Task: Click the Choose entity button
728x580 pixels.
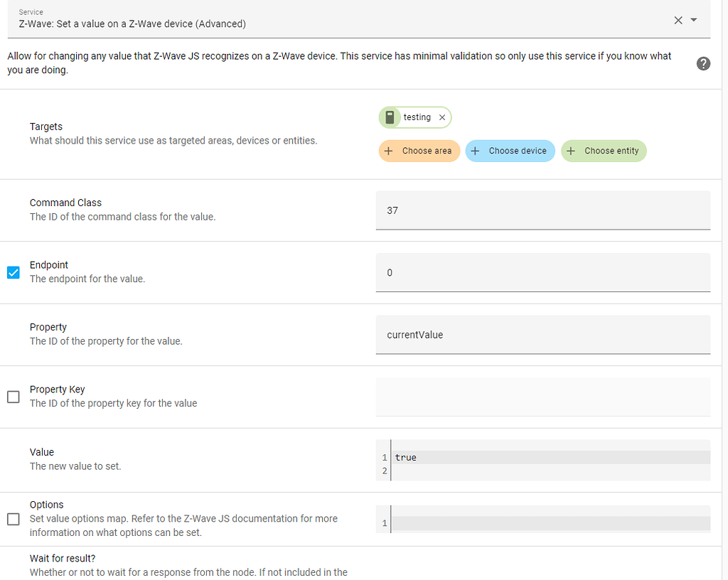Action: 604,151
